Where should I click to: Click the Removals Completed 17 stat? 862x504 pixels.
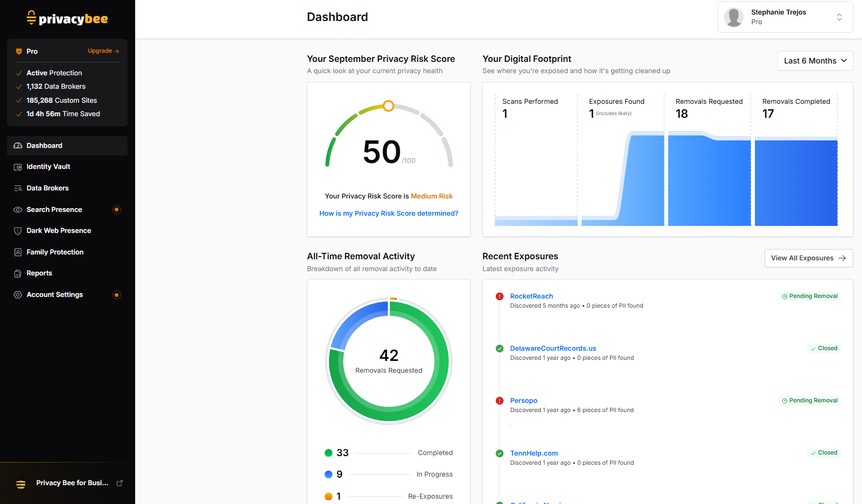796,108
